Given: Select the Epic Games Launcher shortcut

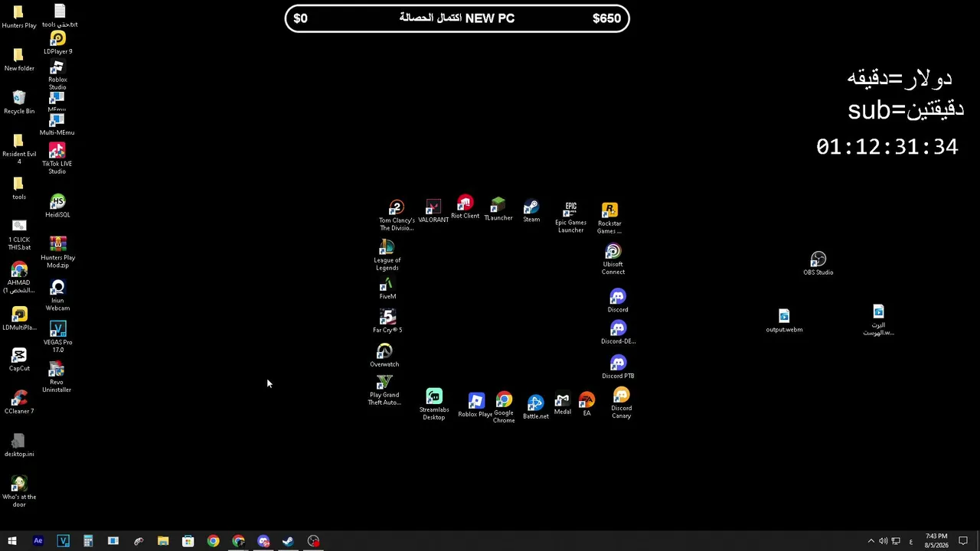Looking at the screenshot, I should tap(570, 218).
